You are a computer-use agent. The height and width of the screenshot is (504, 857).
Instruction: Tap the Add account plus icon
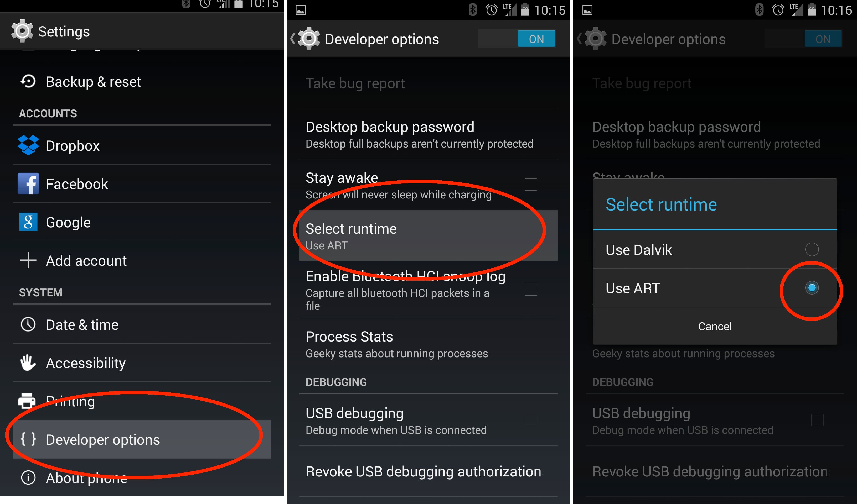pos(28,260)
